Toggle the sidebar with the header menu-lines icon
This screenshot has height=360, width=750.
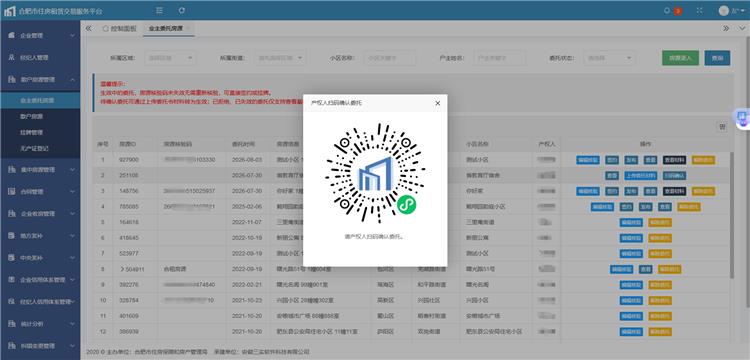pyautogui.click(x=160, y=10)
